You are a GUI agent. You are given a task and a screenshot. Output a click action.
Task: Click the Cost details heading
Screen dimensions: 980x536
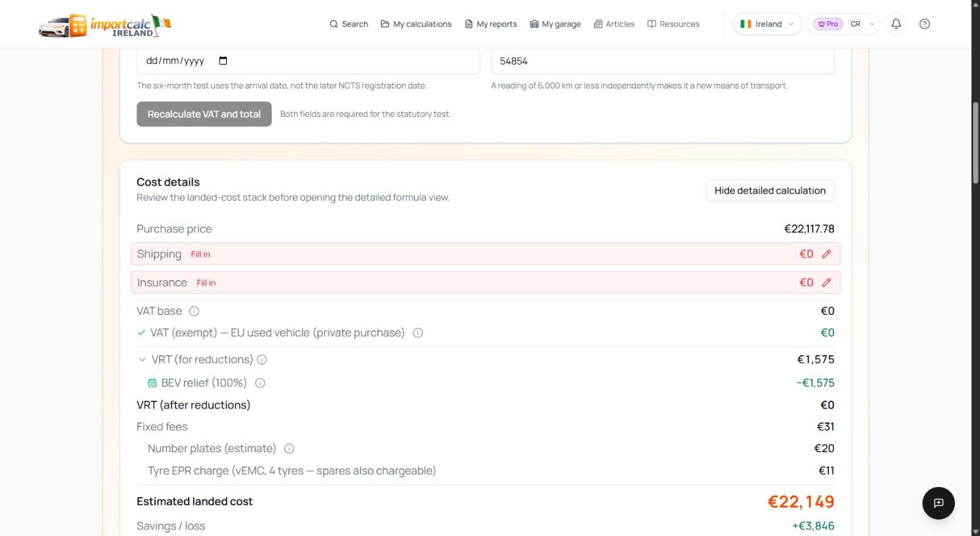pos(168,182)
